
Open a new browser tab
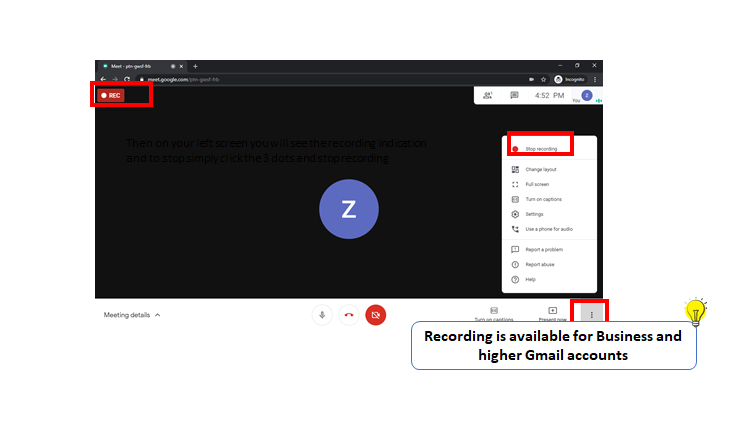tap(196, 66)
